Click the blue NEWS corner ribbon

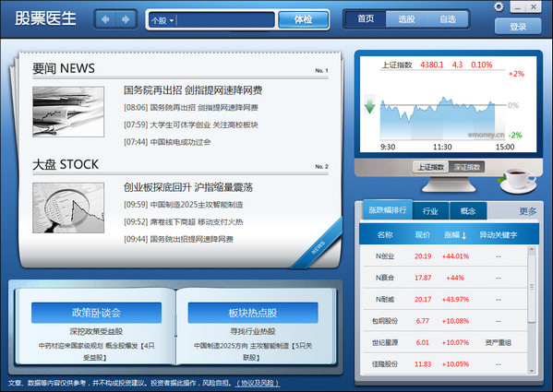[319, 246]
